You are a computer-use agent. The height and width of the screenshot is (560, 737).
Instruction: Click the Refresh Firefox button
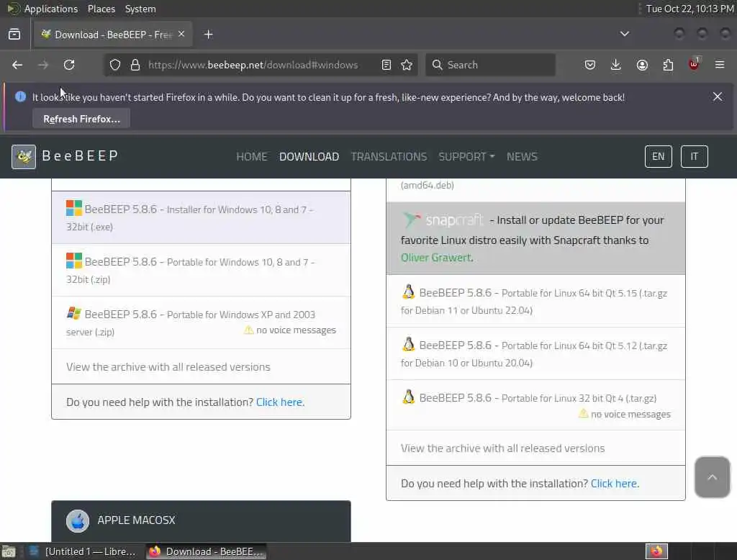point(81,119)
